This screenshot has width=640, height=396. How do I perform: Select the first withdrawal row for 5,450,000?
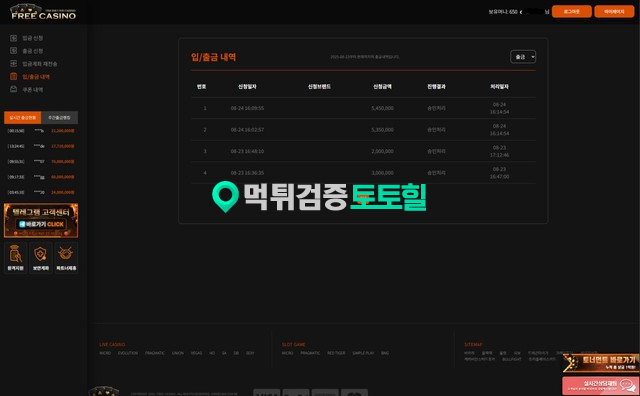(x=363, y=108)
